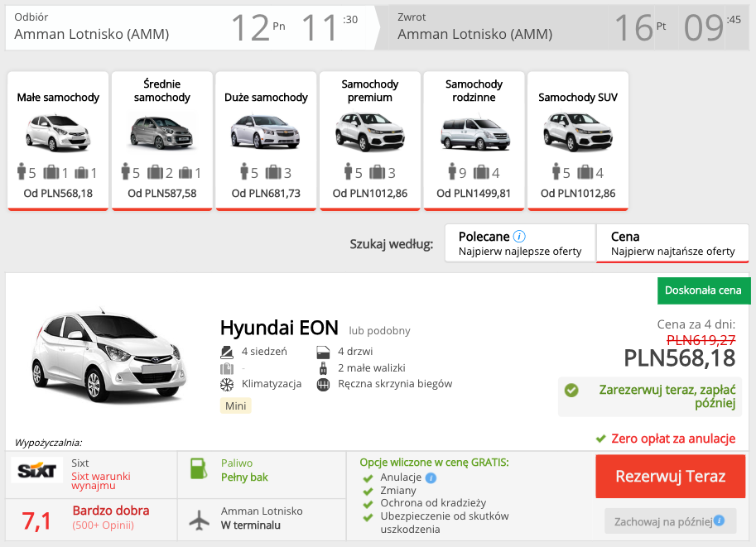Click info icon on Zachowaj na później

point(719,521)
